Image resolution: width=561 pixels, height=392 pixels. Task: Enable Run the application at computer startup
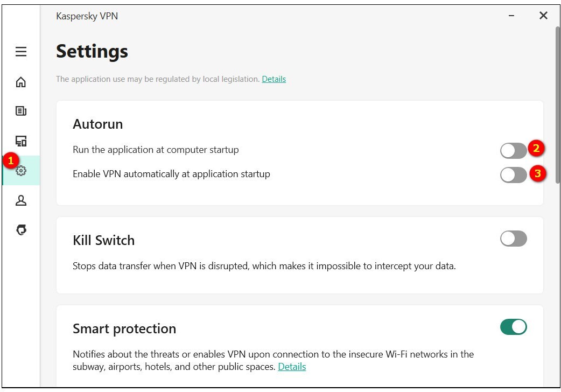tap(513, 150)
